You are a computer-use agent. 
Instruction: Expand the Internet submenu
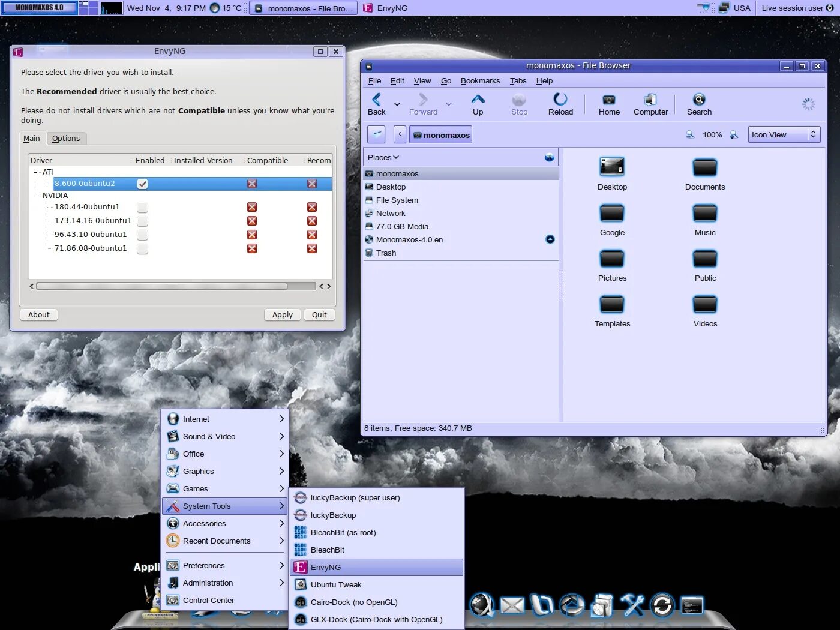coord(225,419)
